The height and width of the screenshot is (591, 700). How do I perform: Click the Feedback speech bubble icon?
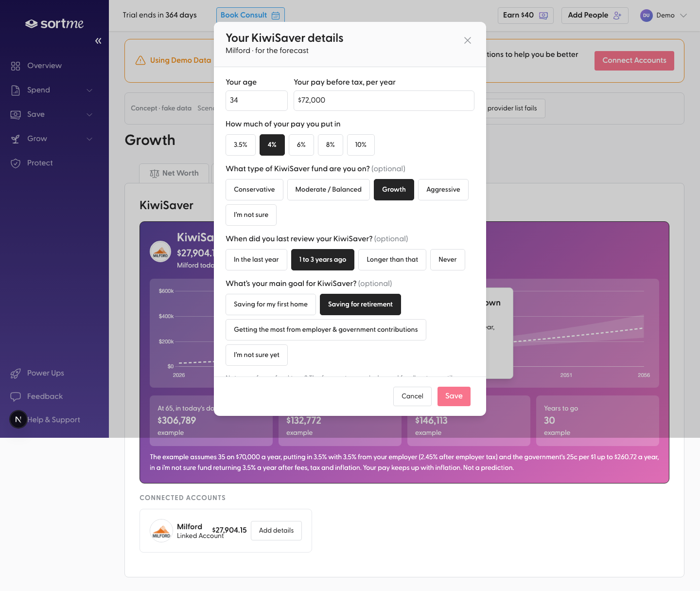(x=16, y=396)
